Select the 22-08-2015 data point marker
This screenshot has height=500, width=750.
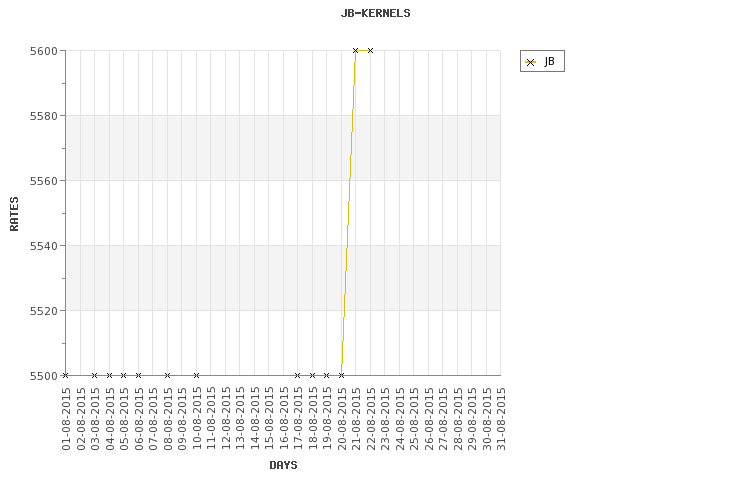[x=370, y=50]
